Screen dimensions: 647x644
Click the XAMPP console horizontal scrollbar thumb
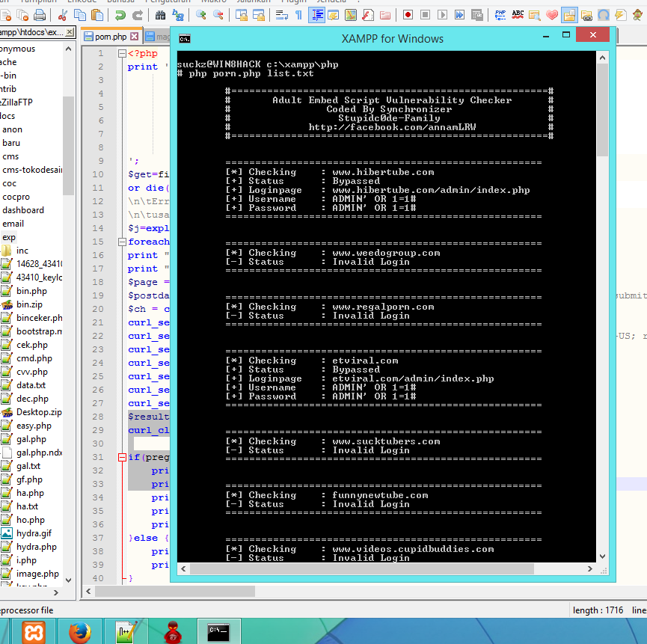click(x=361, y=569)
